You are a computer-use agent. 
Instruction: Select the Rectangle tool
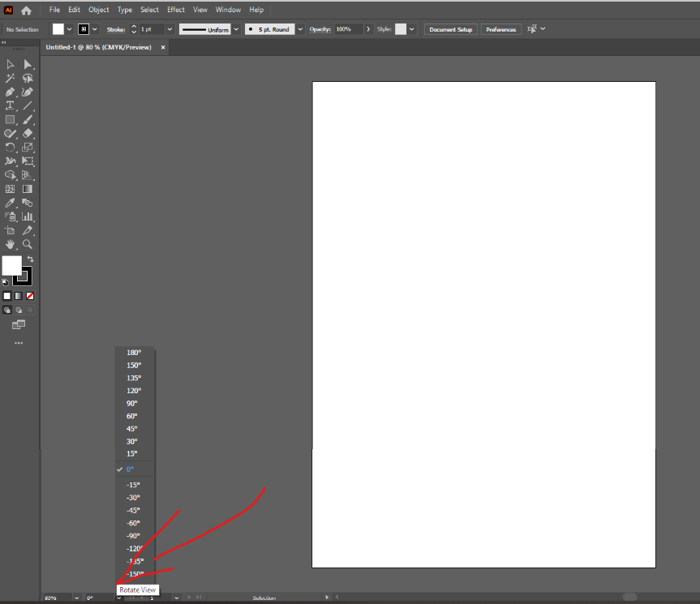point(10,120)
